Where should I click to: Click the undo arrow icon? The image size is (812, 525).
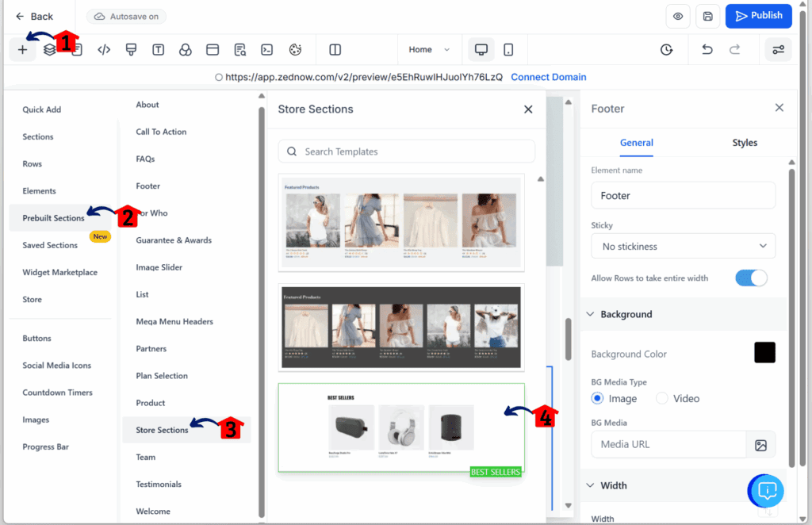pos(707,50)
